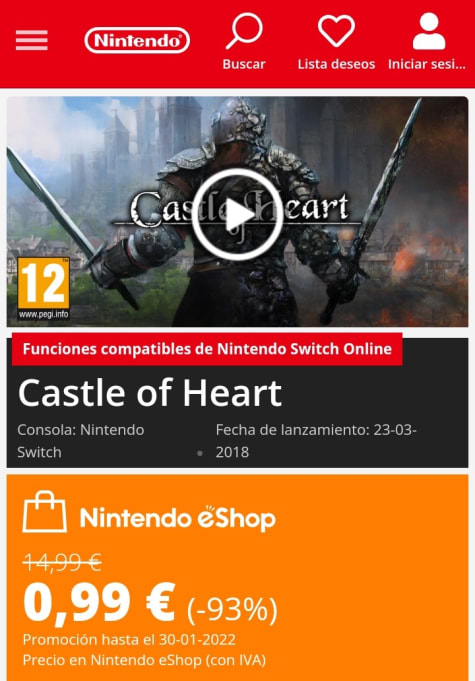The height and width of the screenshot is (681, 475).
Task: Tap the Promoción hasta el 30-01-2022 text
Action: (129, 640)
